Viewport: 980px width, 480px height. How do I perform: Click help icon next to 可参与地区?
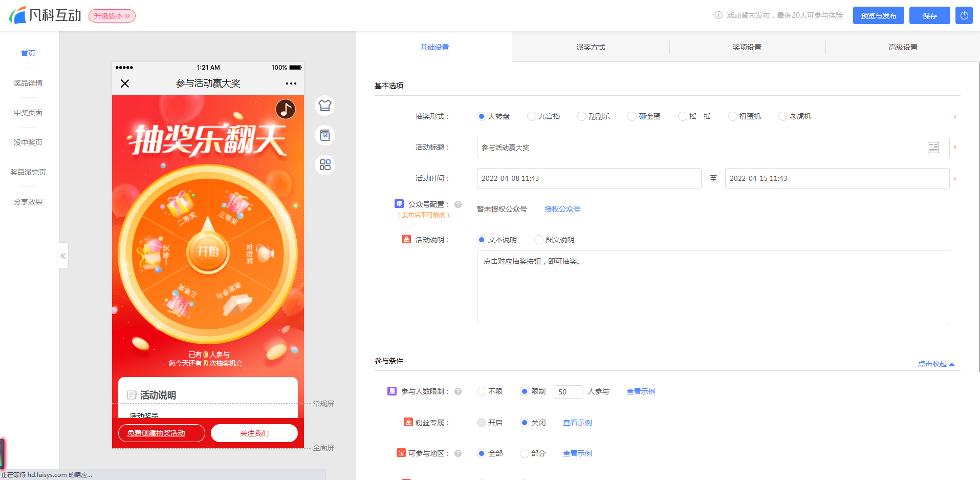click(458, 453)
